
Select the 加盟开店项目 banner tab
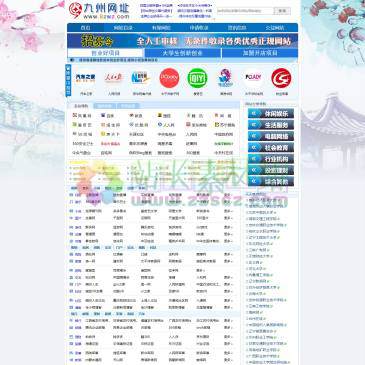260,53
